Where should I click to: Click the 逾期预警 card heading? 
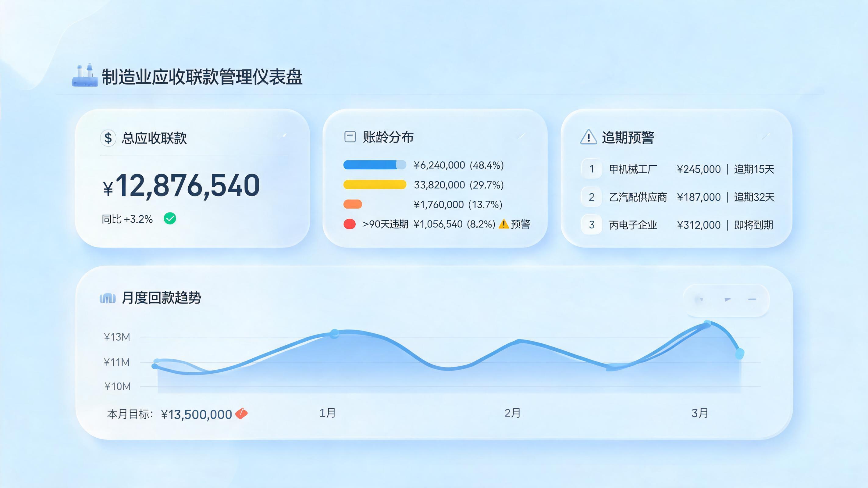point(628,137)
